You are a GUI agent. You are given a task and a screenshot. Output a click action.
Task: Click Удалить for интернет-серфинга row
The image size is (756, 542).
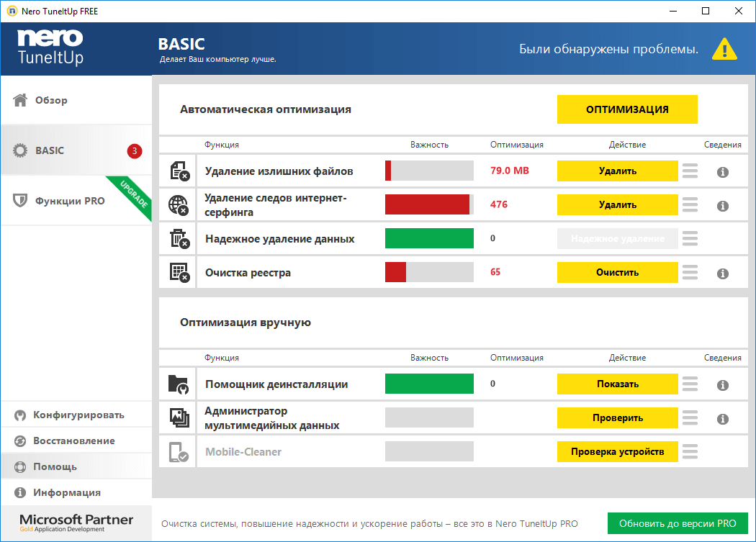click(x=618, y=205)
